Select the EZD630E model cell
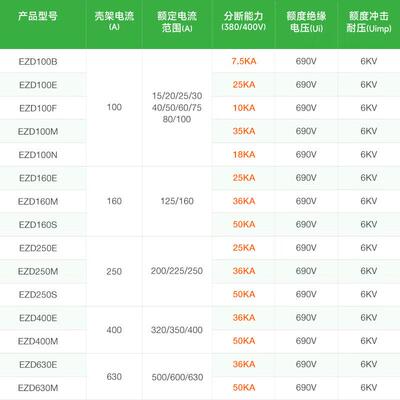 (38, 365)
